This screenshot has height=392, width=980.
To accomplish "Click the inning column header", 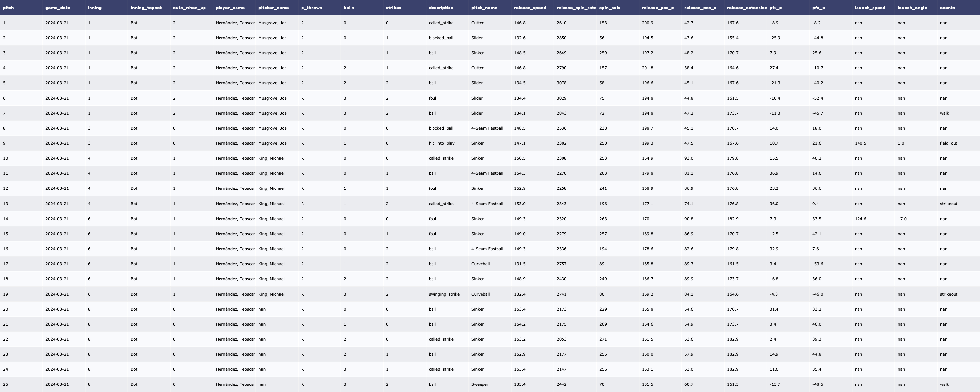I will point(94,8).
